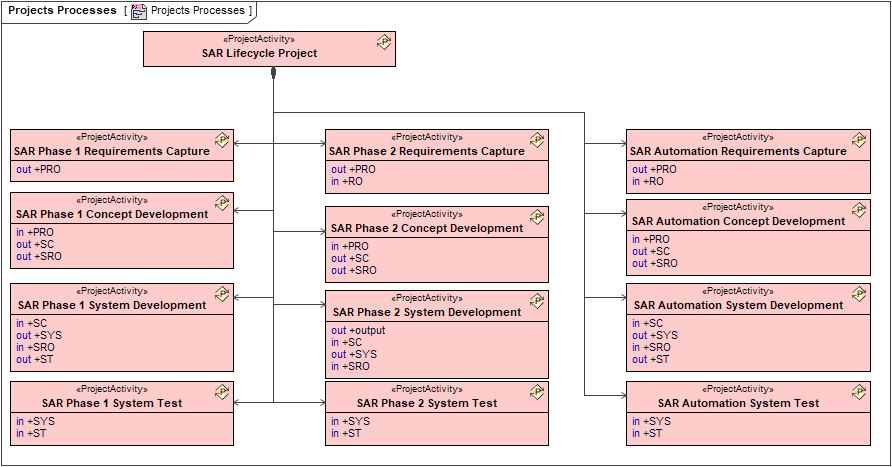
Task: Click composition diamond below SAR Lifecycle Project
Action: [x=273, y=76]
